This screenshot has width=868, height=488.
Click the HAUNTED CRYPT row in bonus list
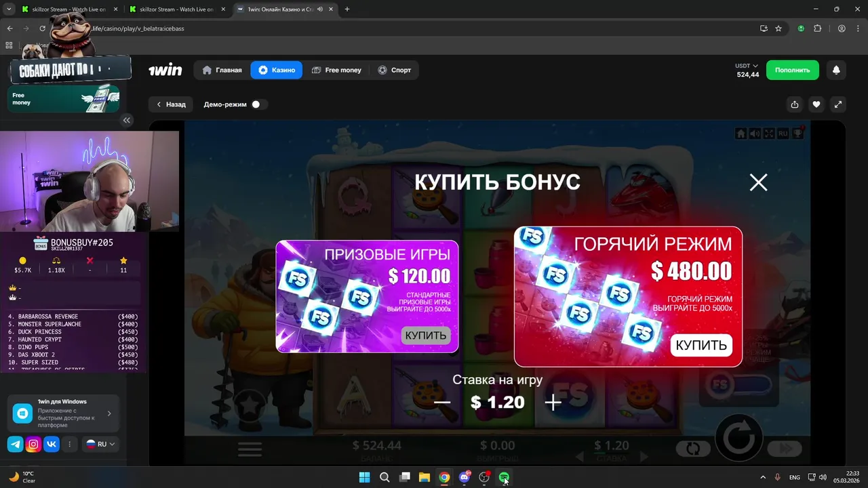73,340
